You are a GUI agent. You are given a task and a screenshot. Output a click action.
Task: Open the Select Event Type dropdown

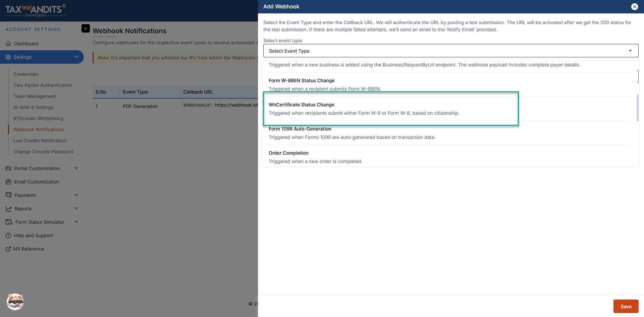(x=450, y=51)
